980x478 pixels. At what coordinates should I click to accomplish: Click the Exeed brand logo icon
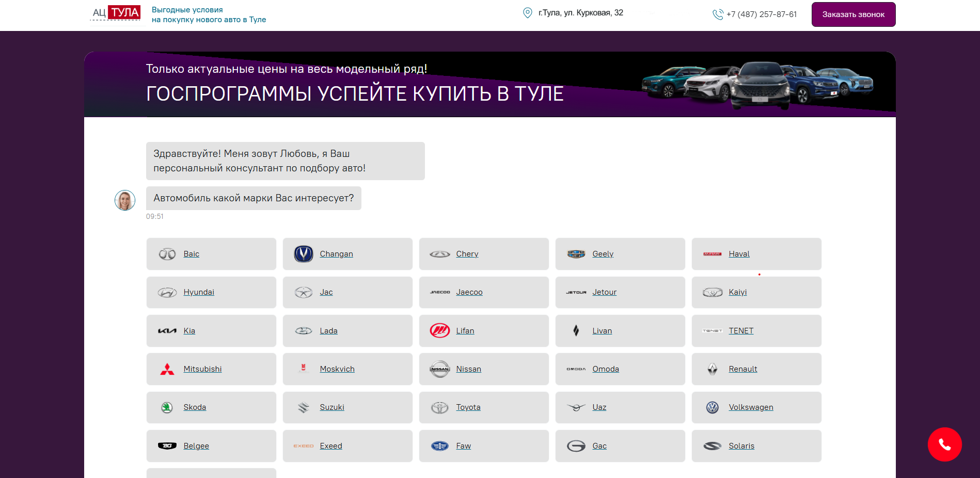(304, 446)
